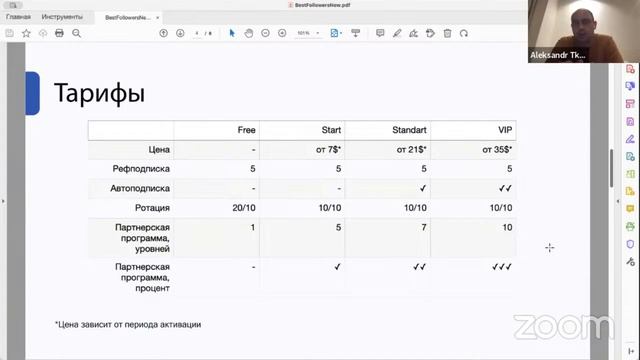Click the collapse sidebar icon at bottom right

coord(631,351)
